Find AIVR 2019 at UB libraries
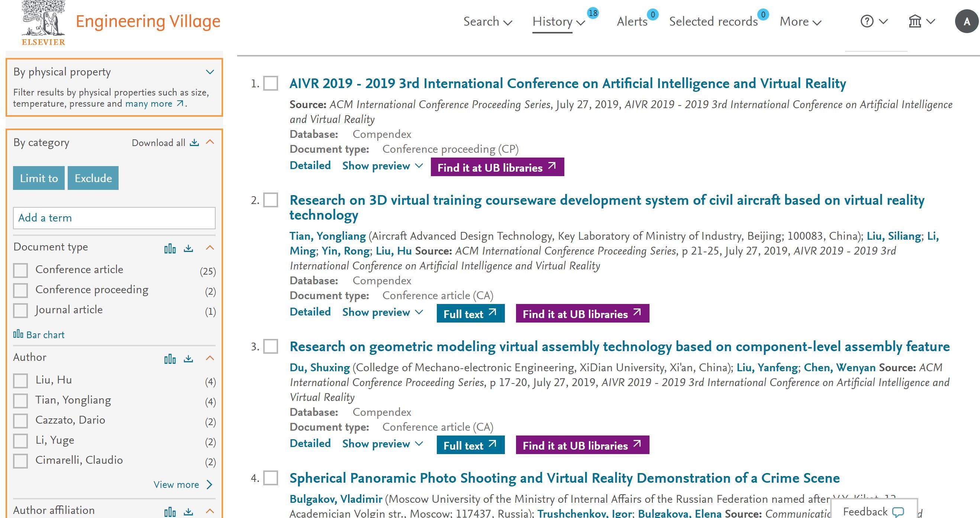Image resolution: width=980 pixels, height=518 pixels. [497, 167]
